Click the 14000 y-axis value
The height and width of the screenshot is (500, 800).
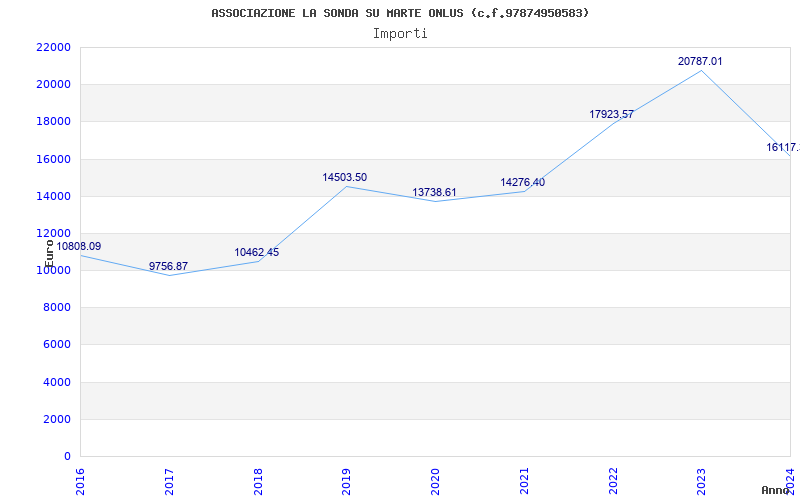pos(54,196)
